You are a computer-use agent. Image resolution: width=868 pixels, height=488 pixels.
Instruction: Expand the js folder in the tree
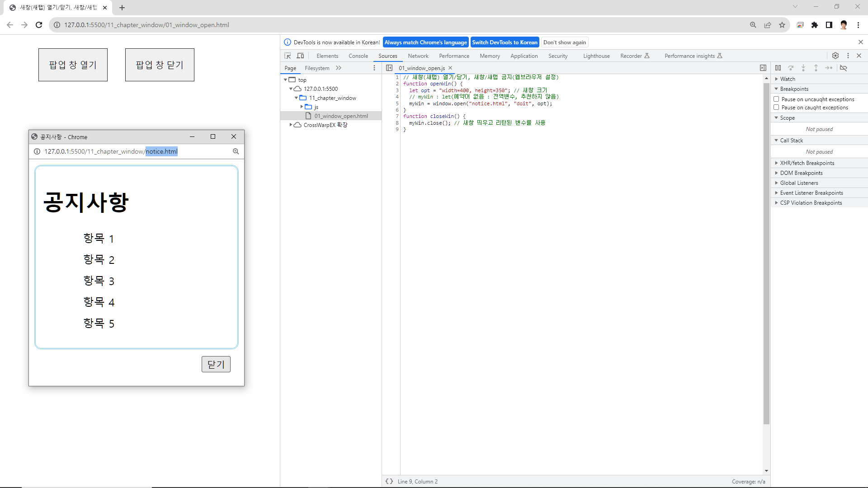(x=302, y=107)
